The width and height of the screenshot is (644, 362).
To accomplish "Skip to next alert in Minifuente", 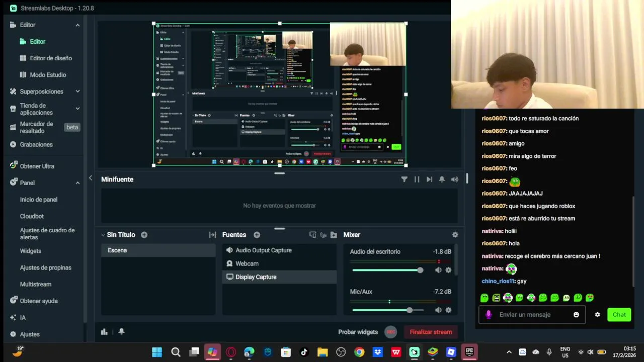I will tap(429, 179).
